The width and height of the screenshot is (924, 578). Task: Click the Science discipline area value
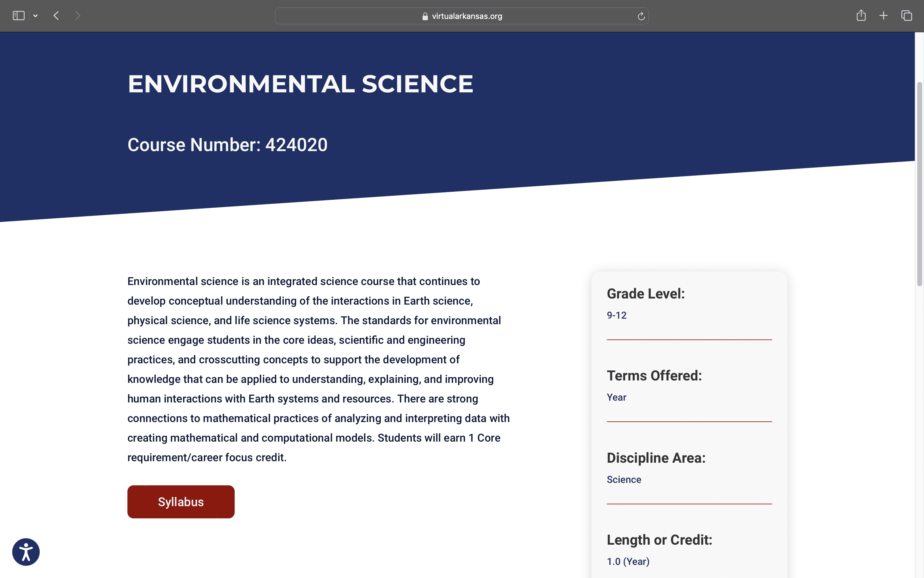pos(624,480)
